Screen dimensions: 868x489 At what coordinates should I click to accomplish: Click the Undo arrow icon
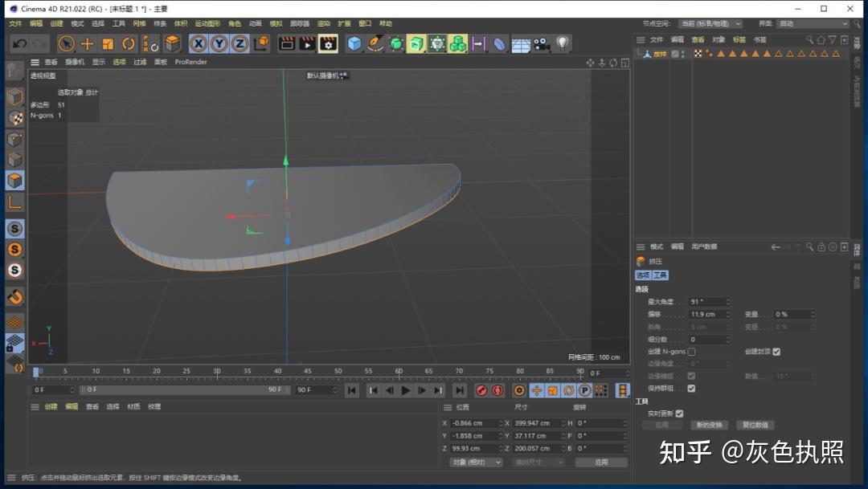pos(19,43)
